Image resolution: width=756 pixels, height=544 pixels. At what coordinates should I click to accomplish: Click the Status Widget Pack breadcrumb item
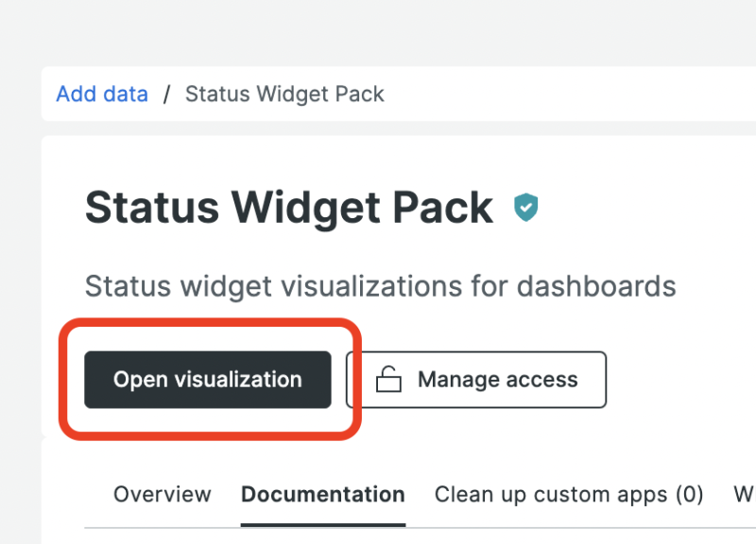click(284, 94)
